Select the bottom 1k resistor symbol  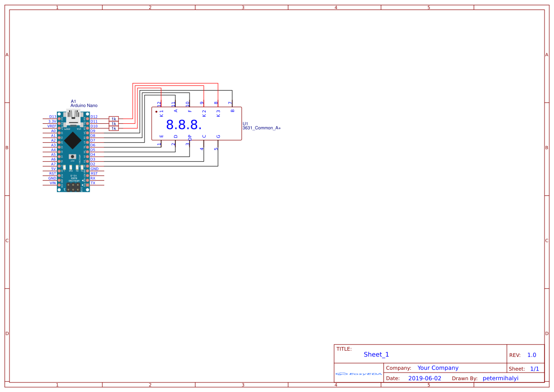(x=114, y=127)
